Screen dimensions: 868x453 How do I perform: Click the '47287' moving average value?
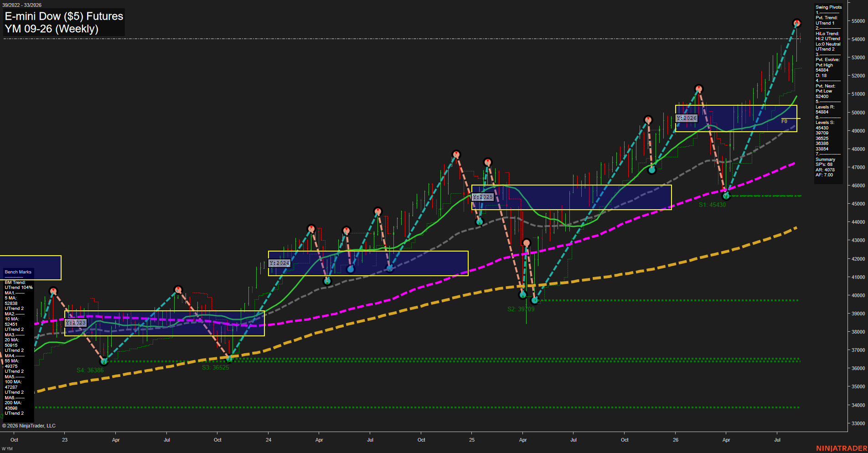(x=11, y=387)
